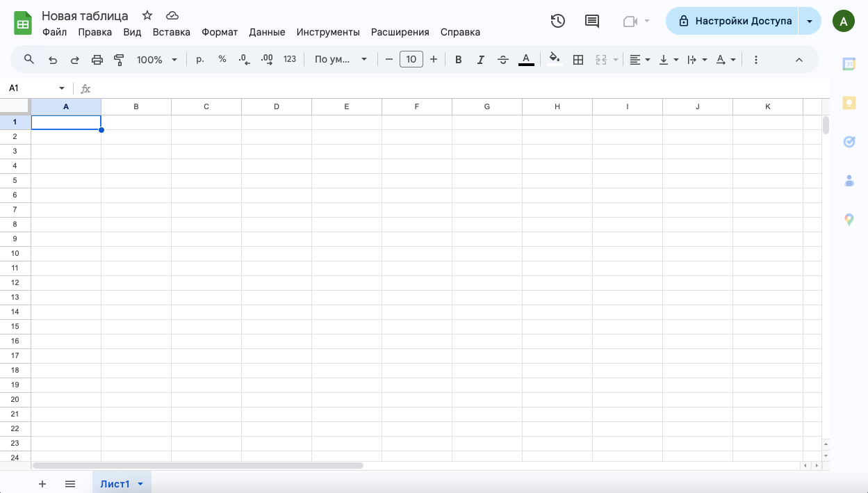
Task: Toggle italic formatting
Action: point(480,60)
